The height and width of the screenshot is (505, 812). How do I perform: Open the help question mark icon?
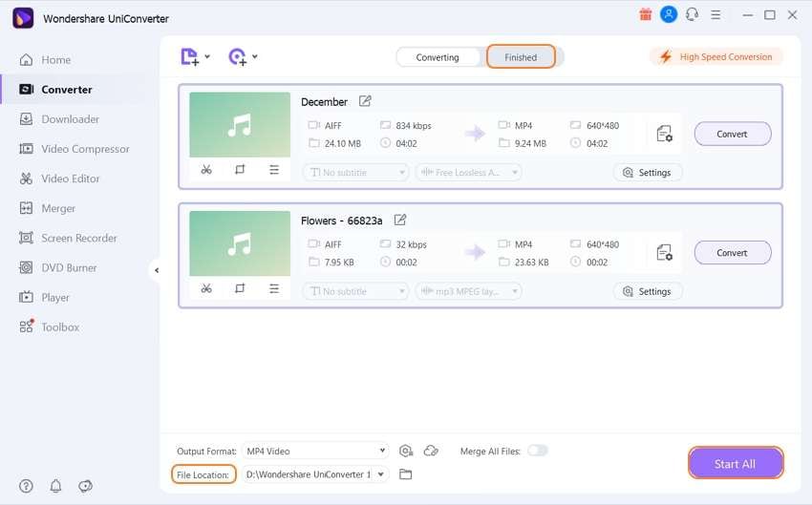tap(26, 486)
